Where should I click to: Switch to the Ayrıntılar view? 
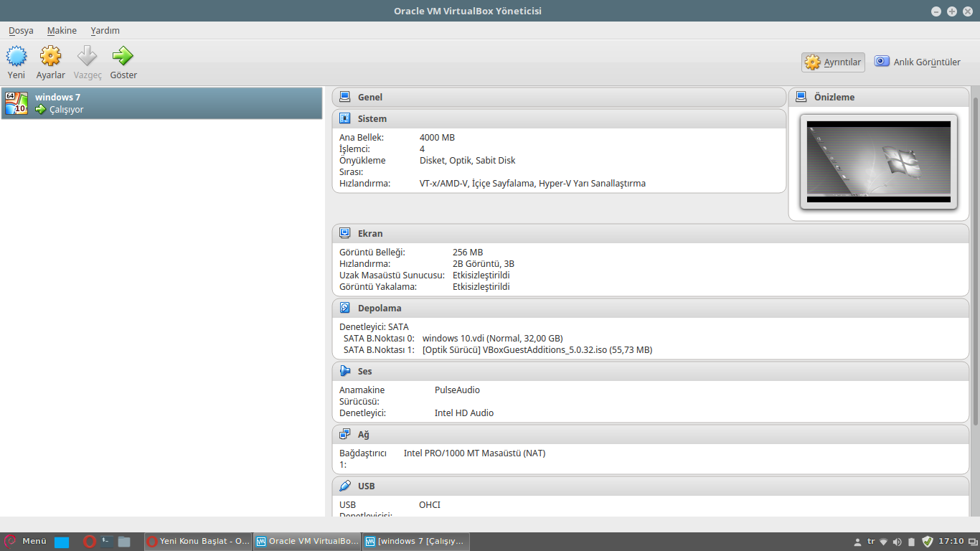(x=833, y=62)
